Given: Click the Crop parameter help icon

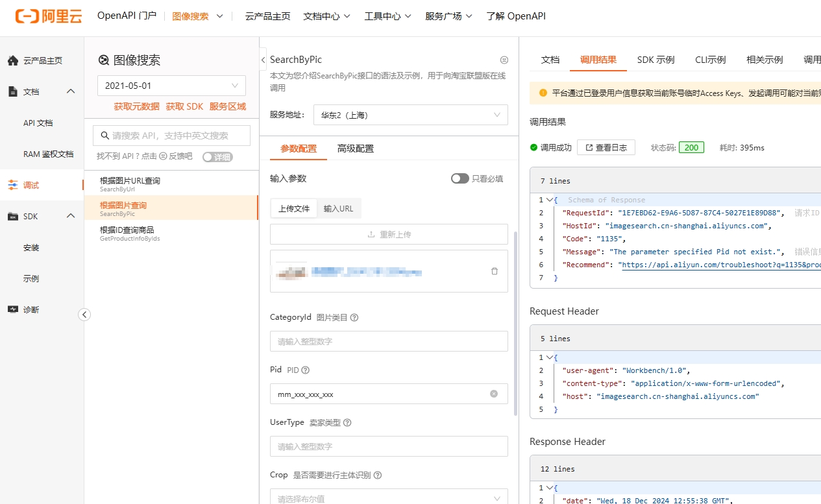Looking at the screenshot, I should click(x=378, y=475).
